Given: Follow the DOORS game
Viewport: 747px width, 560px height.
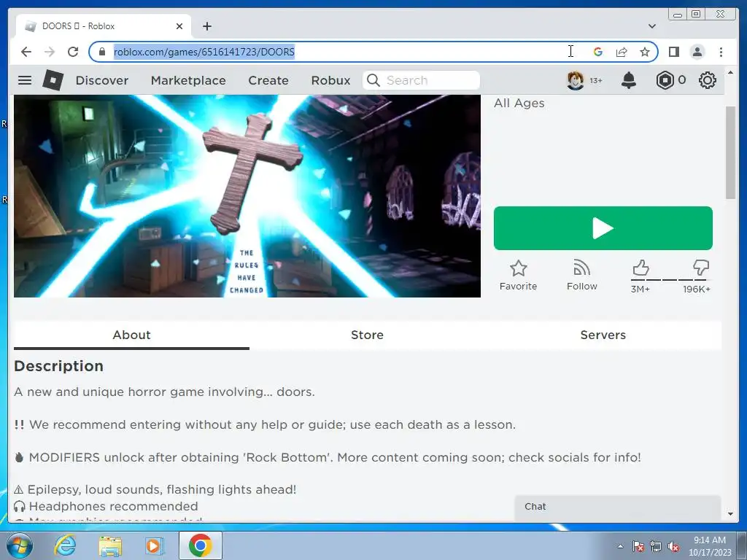Looking at the screenshot, I should [581, 275].
